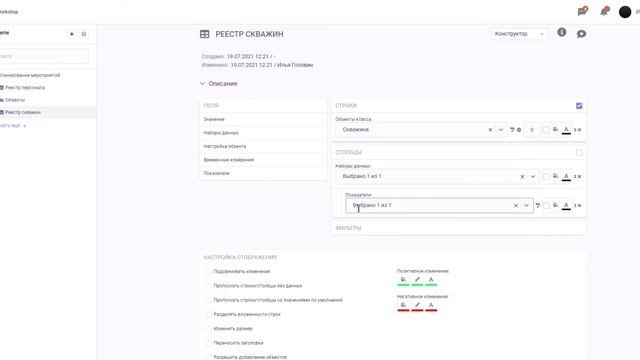Click the Настройка объекта field item
This screenshot has width=640, height=360.
tap(263, 146)
